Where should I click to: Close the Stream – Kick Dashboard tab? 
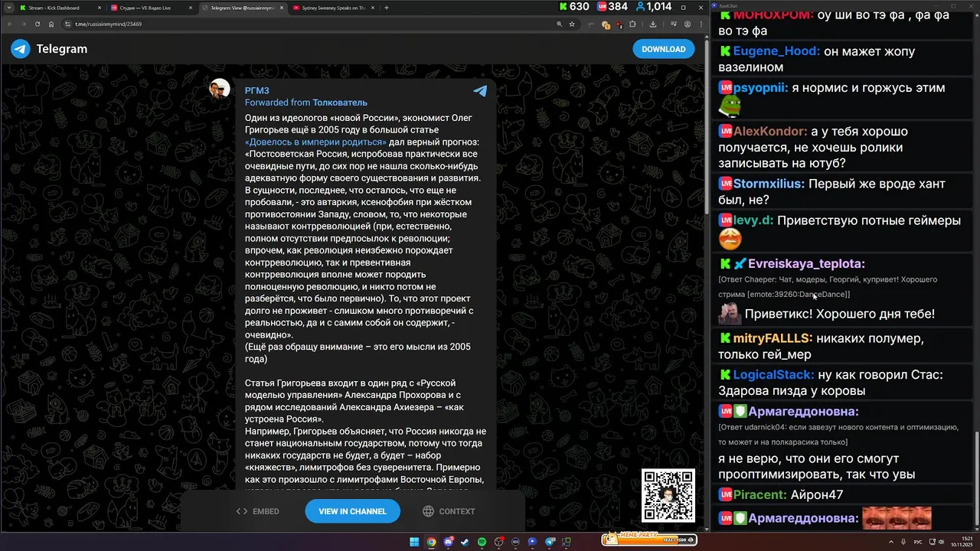pos(99,8)
